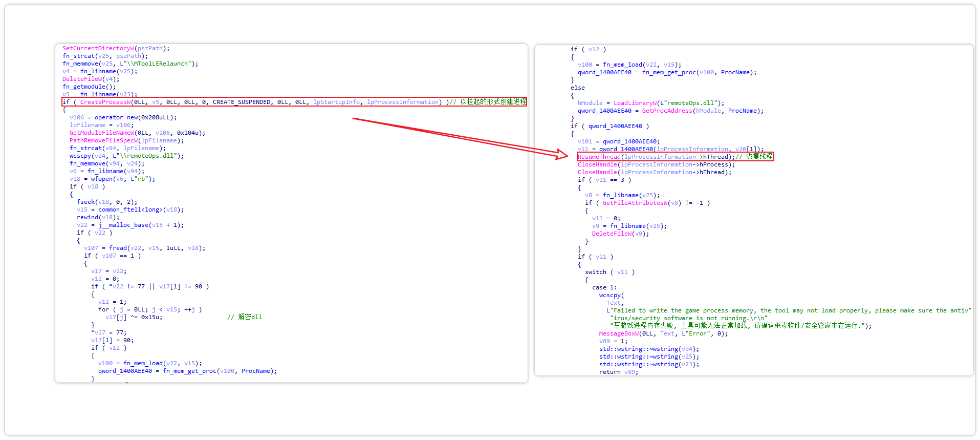Click the v6 = fn_libname(v94) line
Screen dimensions: 980x440
(x=107, y=171)
